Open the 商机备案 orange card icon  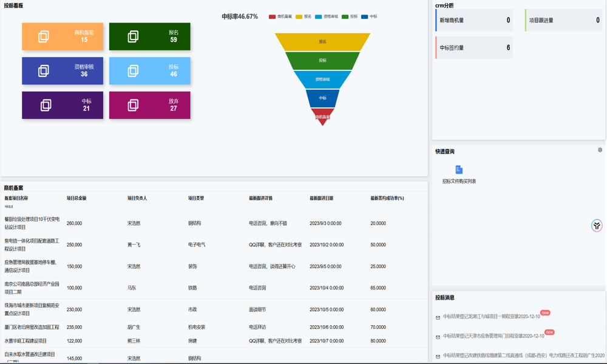point(44,37)
